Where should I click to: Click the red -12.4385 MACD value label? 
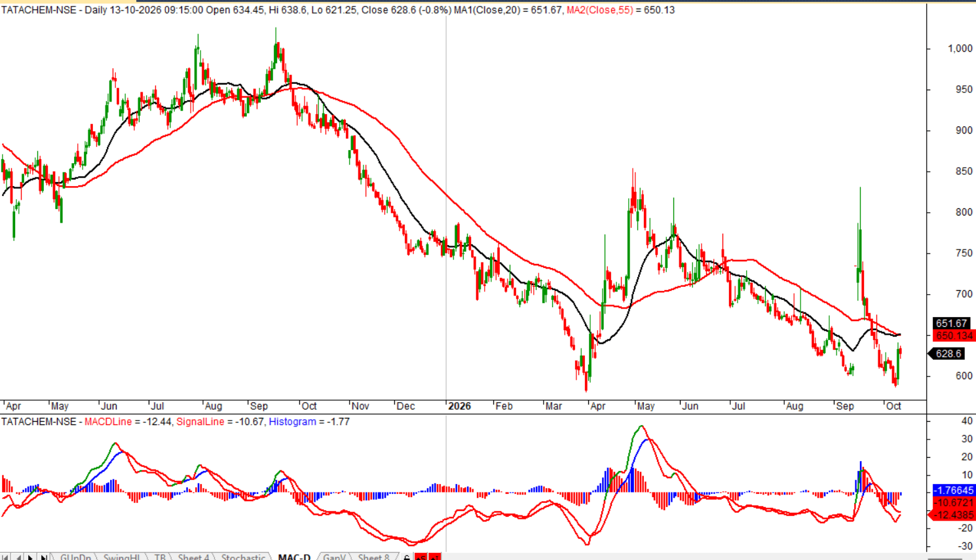click(953, 515)
